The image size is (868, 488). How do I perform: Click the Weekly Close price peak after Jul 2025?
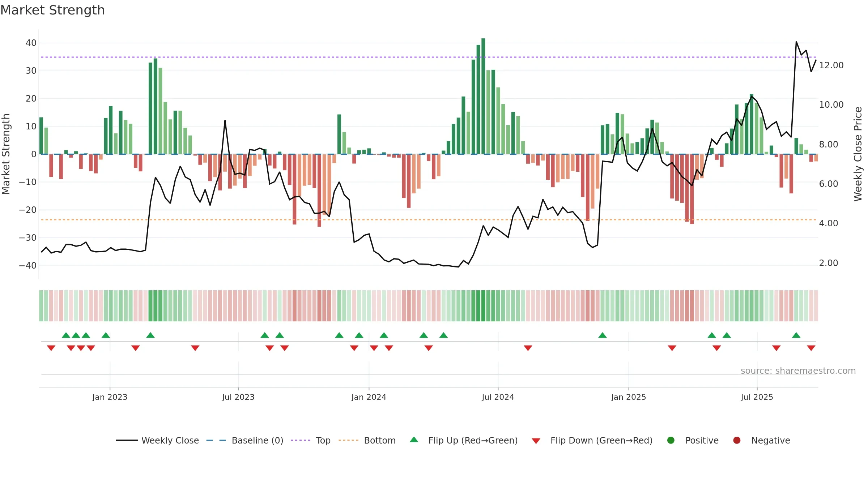pyautogui.click(x=796, y=42)
